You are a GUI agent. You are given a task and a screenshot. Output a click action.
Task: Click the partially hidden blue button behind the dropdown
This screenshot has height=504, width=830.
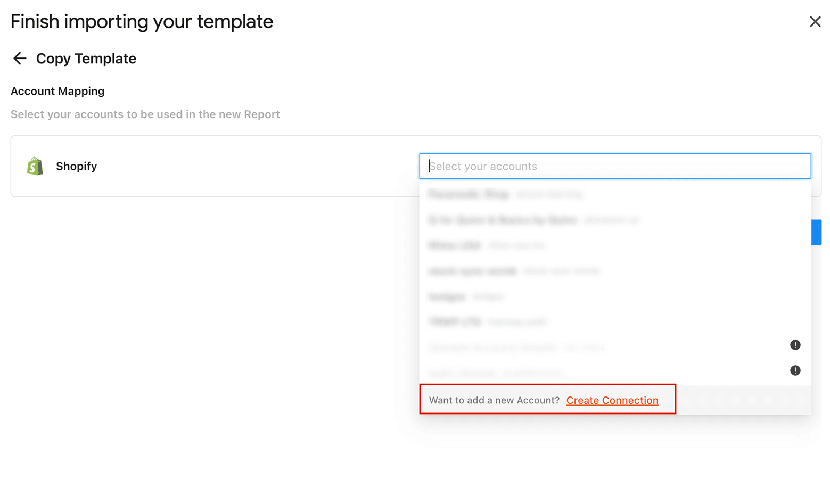(817, 232)
